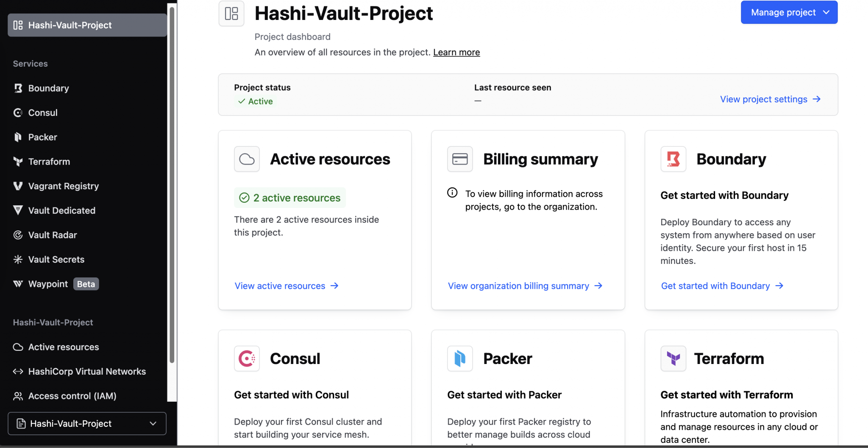This screenshot has height=448, width=868.
Task: Expand the Hashi-Vault-Project selector at sidebar bottom
Action: click(86, 423)
